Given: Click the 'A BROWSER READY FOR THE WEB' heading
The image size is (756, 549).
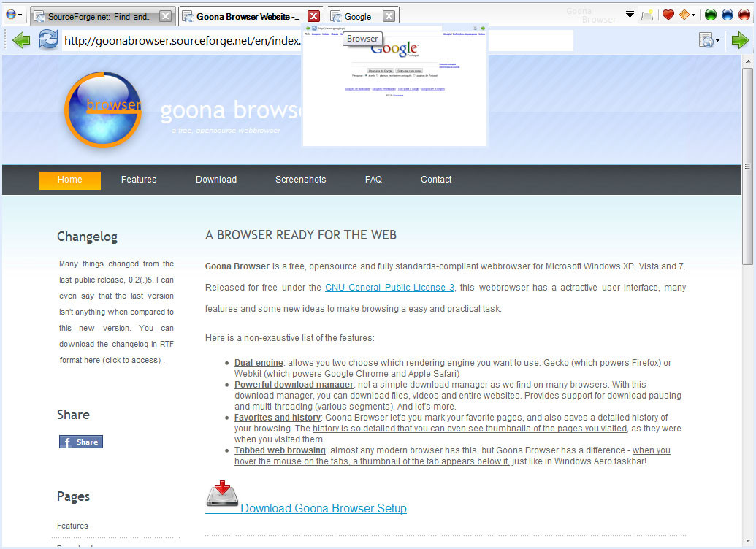Looking at the screenshot, I should pyautogui.click(x=301, y=235).
